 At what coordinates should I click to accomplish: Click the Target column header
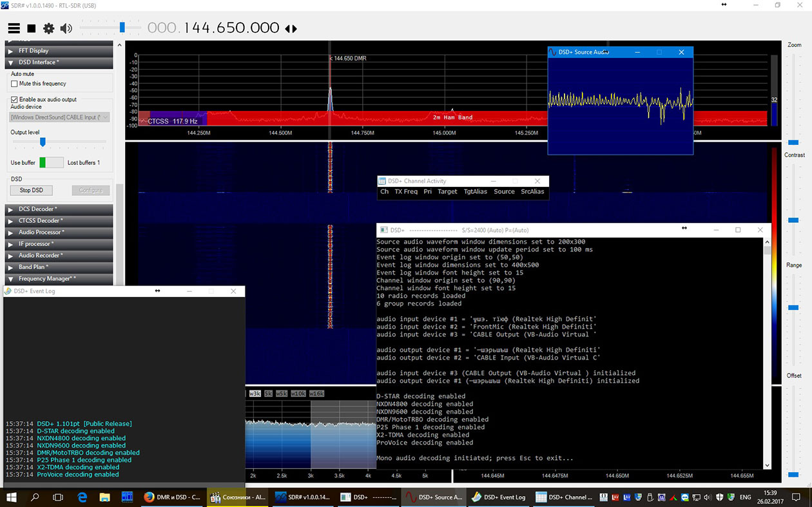pos(447,191)
